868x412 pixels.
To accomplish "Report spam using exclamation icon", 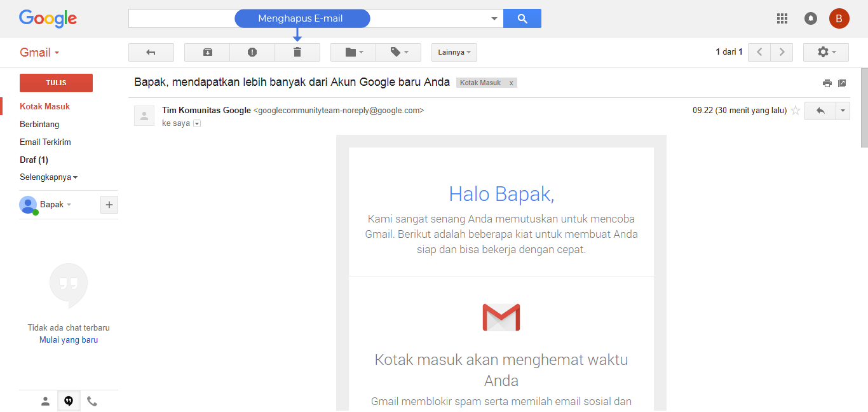I will (252, 52).
